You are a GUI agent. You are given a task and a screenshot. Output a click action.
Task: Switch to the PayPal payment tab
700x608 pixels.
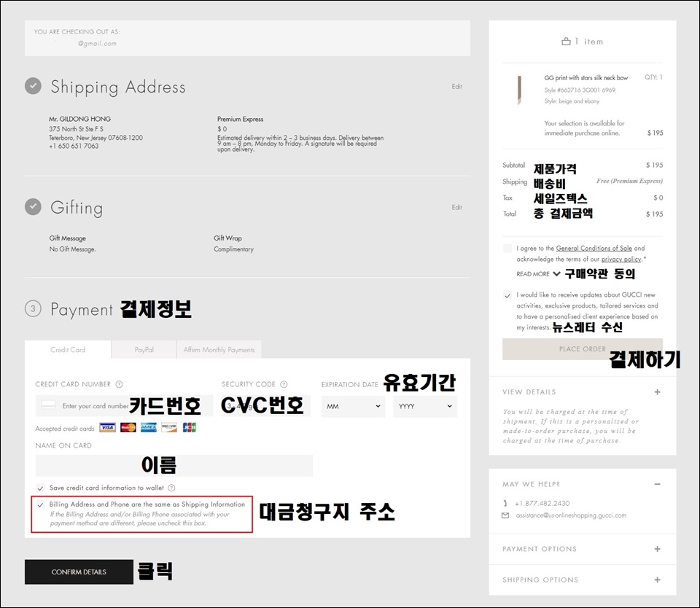coord(144,349)
